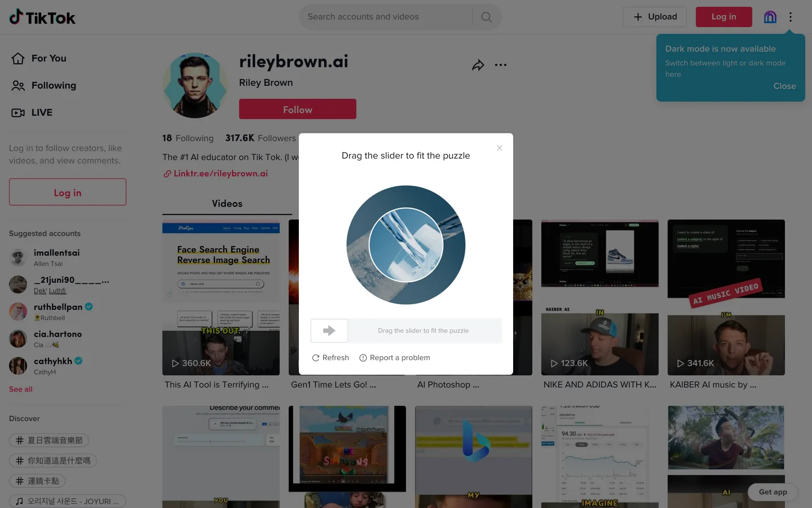
Task: Click 'NIKE AND ADIDAS WITH K...' caption
Action: tap(600, 384)
